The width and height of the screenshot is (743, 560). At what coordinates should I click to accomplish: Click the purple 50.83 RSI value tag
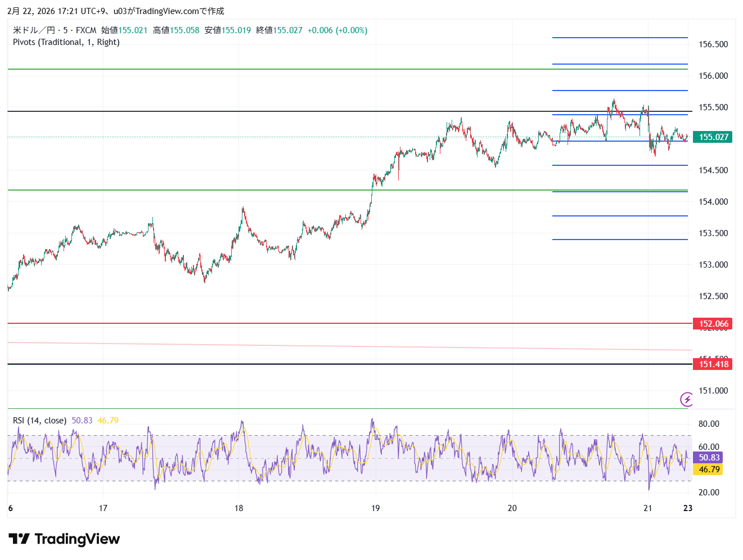pos(709,458)
